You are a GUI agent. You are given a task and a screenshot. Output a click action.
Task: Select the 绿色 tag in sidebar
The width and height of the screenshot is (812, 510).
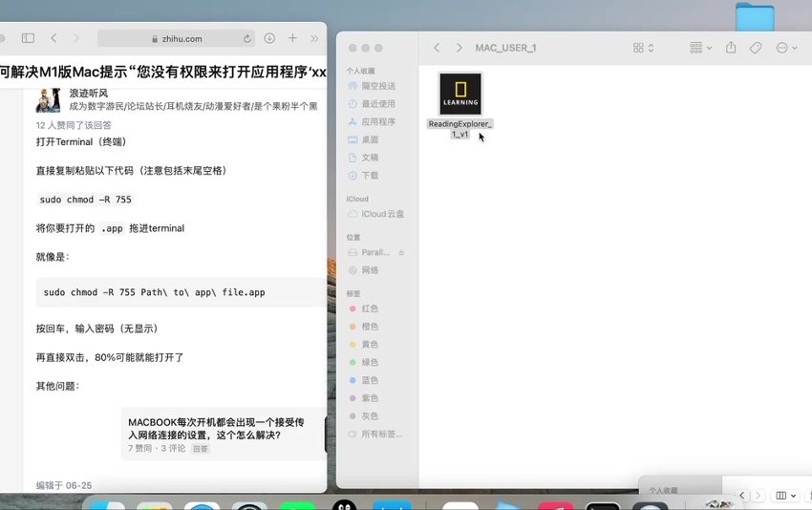(370, 362)
